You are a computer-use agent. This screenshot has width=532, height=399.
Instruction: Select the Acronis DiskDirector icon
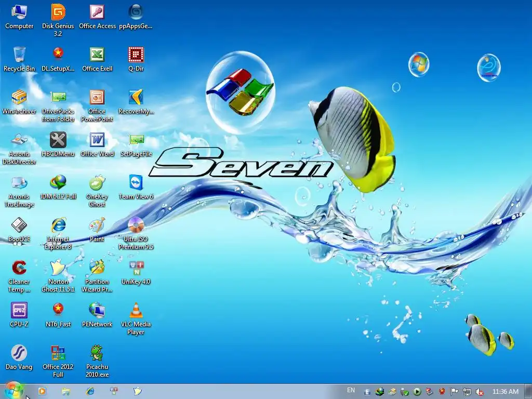(x=19, y=149)
